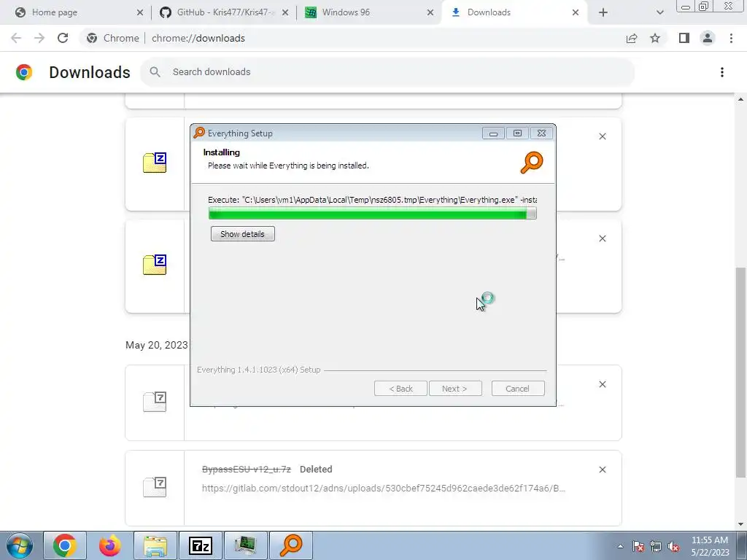Select the Downloads tab
This screenshot has width=747, height=560.
(x=514, y=12)
